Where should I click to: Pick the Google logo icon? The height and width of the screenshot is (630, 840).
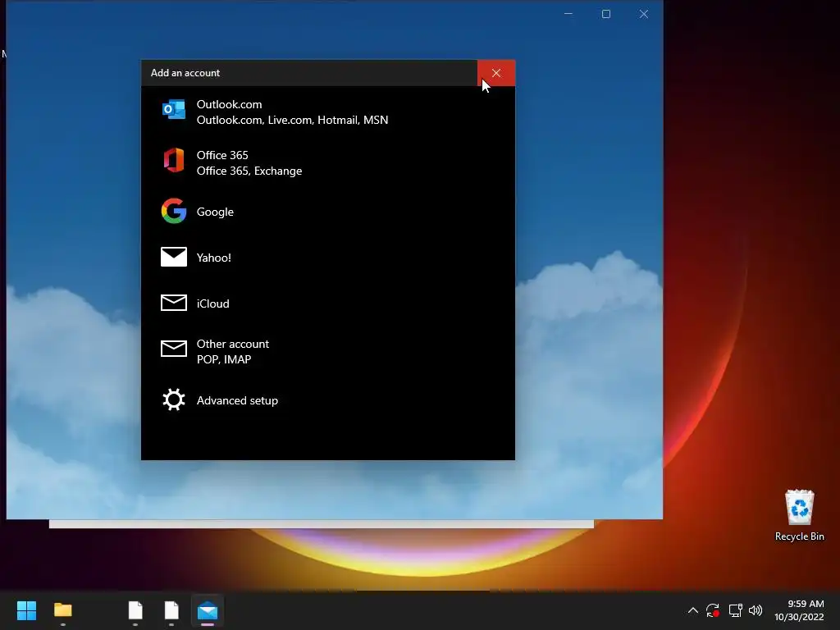[x=174, y=211]
